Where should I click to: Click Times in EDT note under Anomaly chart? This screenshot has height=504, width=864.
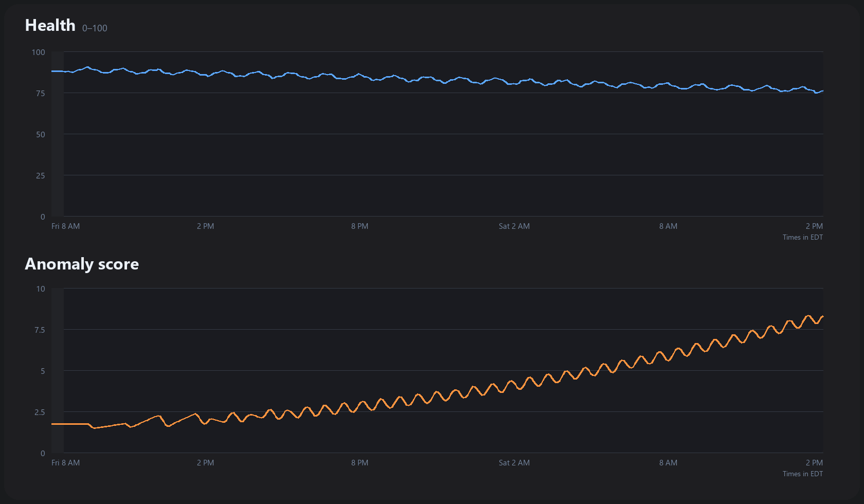[803, 474]
